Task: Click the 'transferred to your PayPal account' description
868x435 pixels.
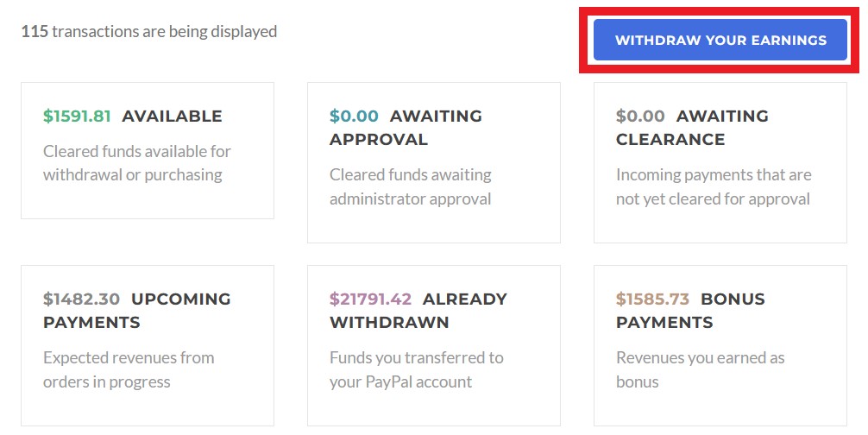Action: (416, 369)
